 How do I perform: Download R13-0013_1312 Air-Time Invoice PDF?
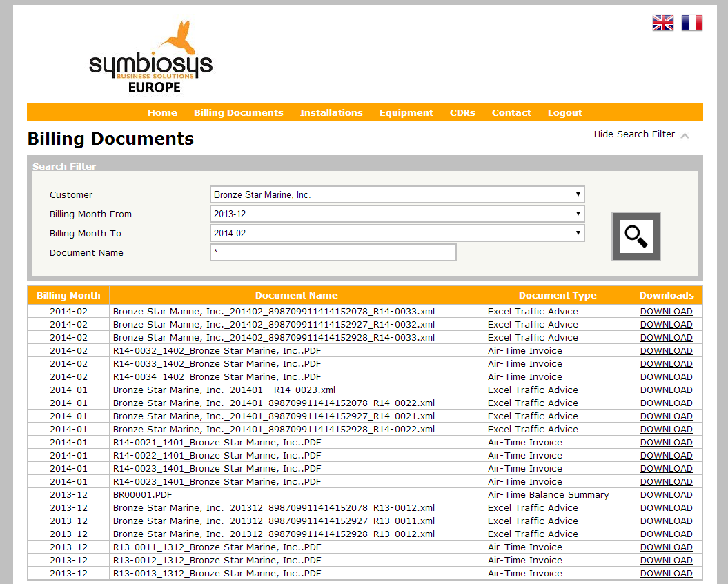click(x=666, y=573)
